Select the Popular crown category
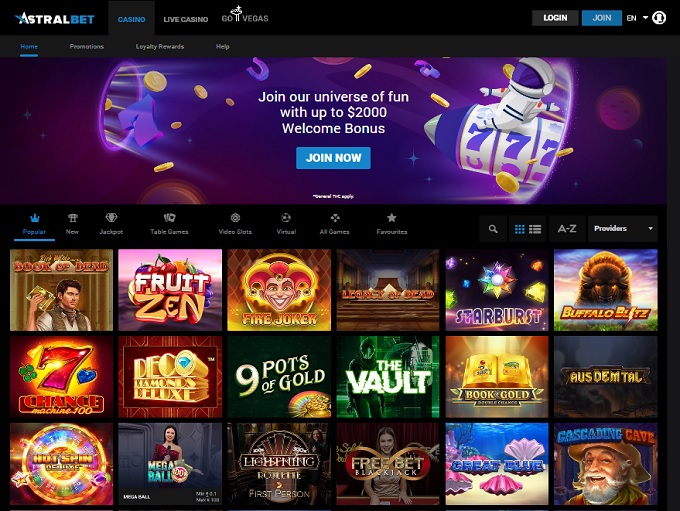 click(34, 224)
